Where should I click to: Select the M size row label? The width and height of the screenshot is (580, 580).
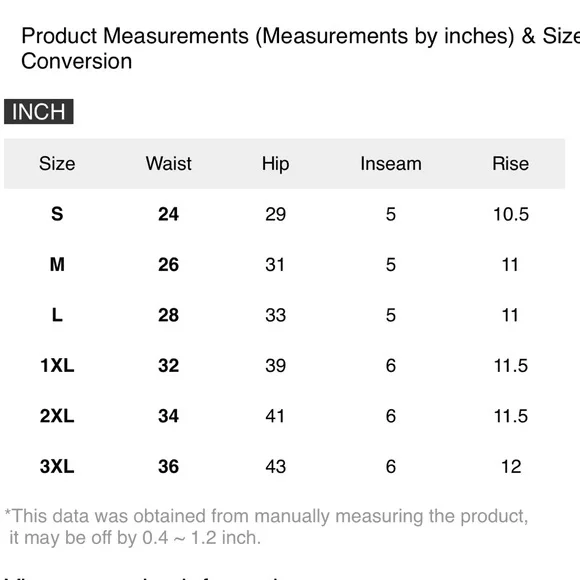57,264
